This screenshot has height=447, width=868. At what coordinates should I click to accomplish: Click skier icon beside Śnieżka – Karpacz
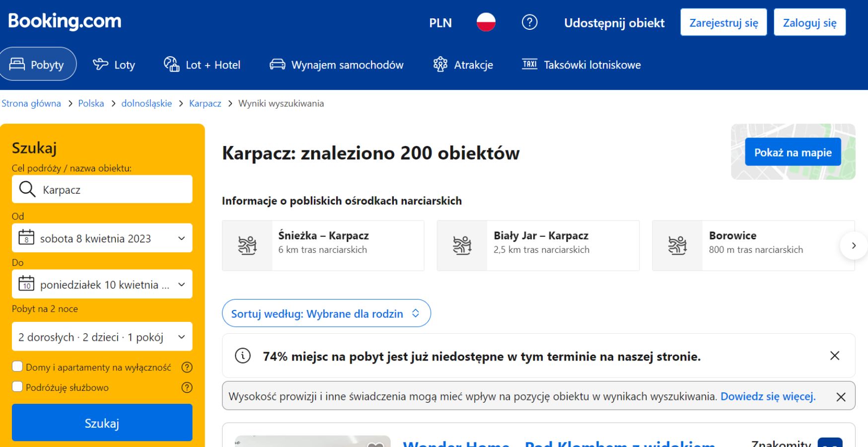pos(247,245)
